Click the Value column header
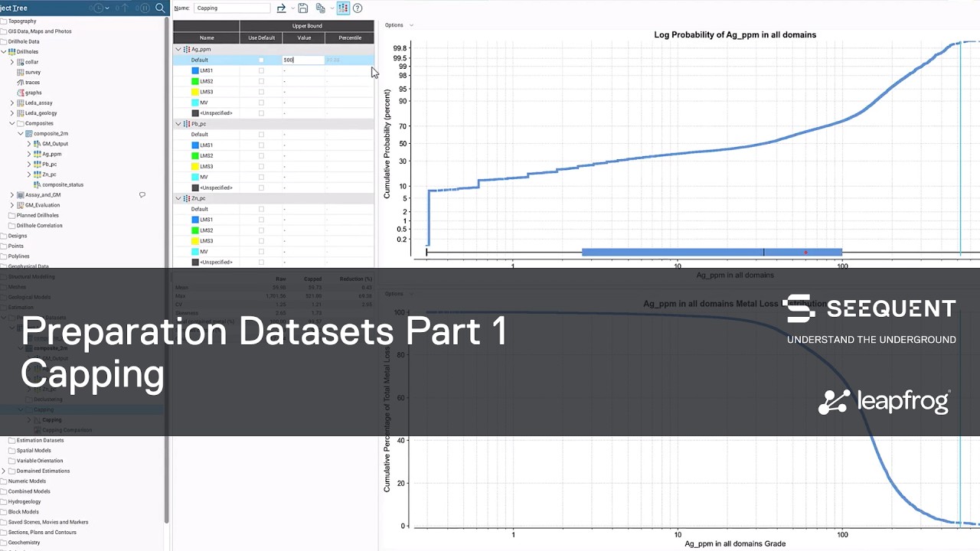 pyautogui.click(x=304, y=37)
